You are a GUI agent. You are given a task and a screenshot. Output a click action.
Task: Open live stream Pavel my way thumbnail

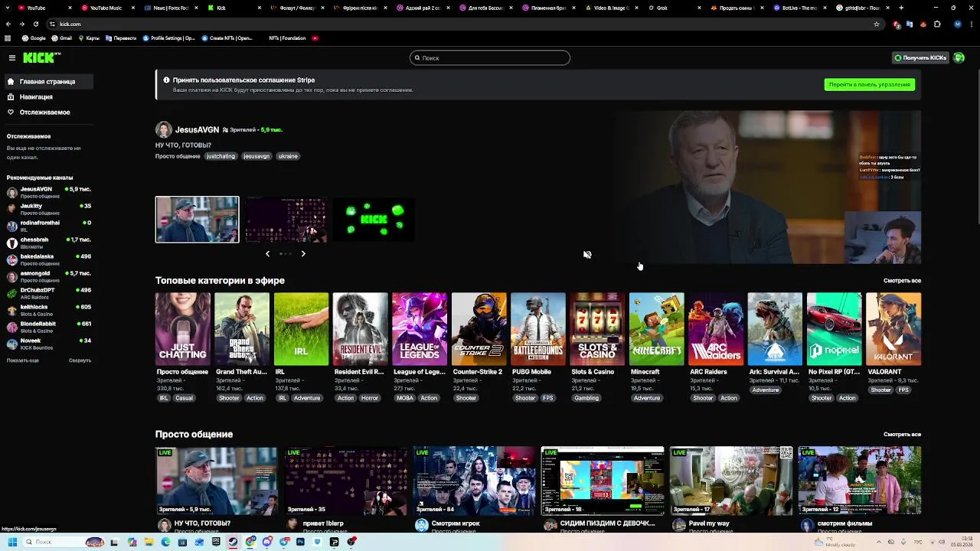point(731,481)
